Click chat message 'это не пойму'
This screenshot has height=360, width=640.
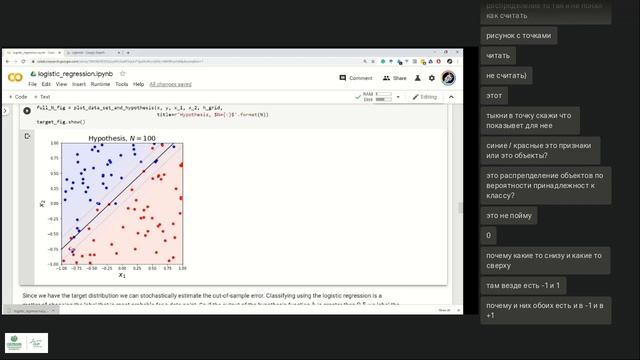(x=509, y=216)
